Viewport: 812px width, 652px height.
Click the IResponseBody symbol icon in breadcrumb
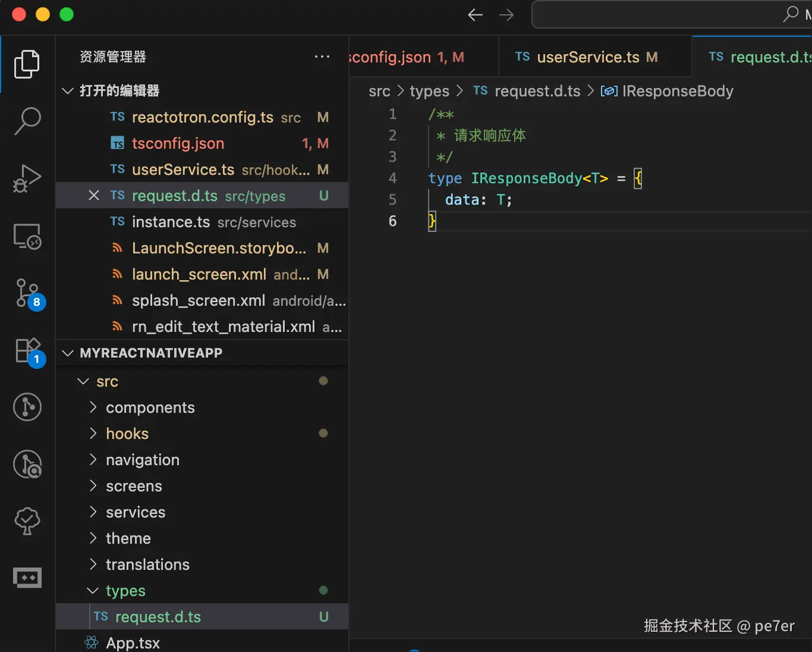point(609,91)
